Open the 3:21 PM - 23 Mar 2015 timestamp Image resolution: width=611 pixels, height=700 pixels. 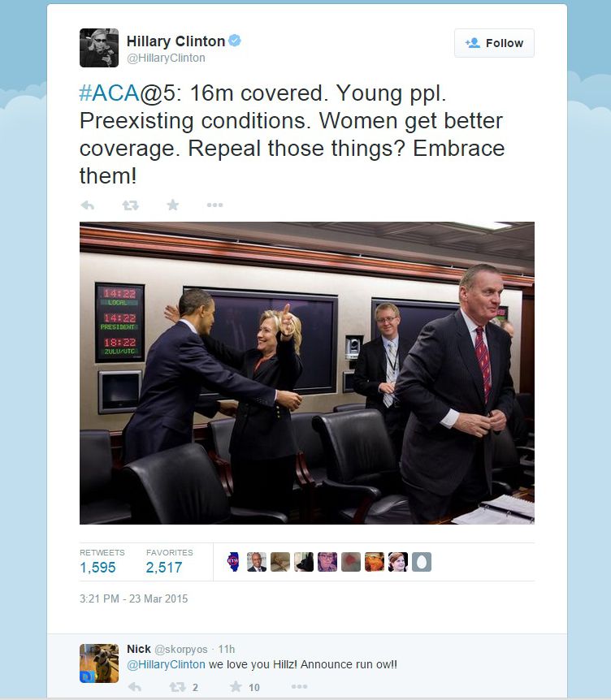[133, 598]
